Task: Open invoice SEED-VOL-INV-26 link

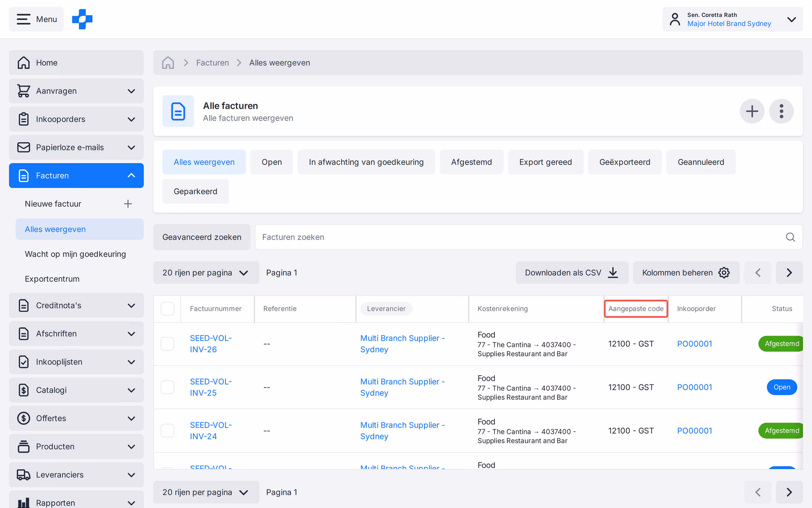Action: (211, 344)
